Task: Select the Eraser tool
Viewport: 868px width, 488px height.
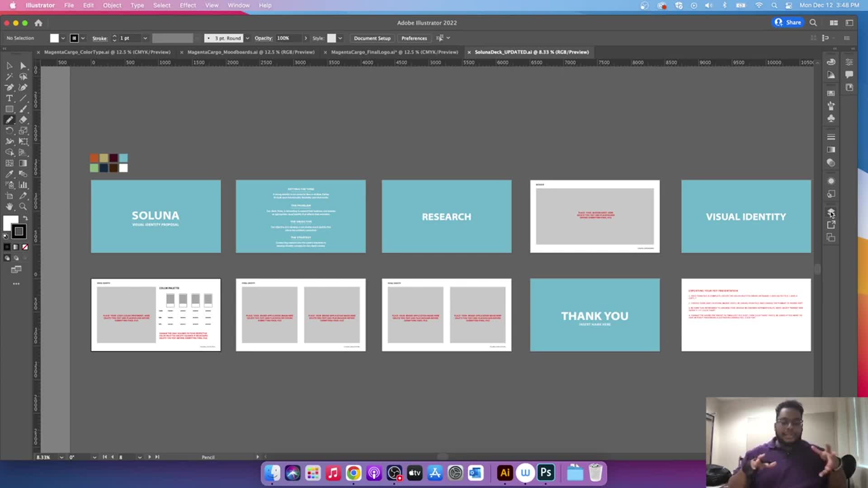Action: [x=23, y=120]
